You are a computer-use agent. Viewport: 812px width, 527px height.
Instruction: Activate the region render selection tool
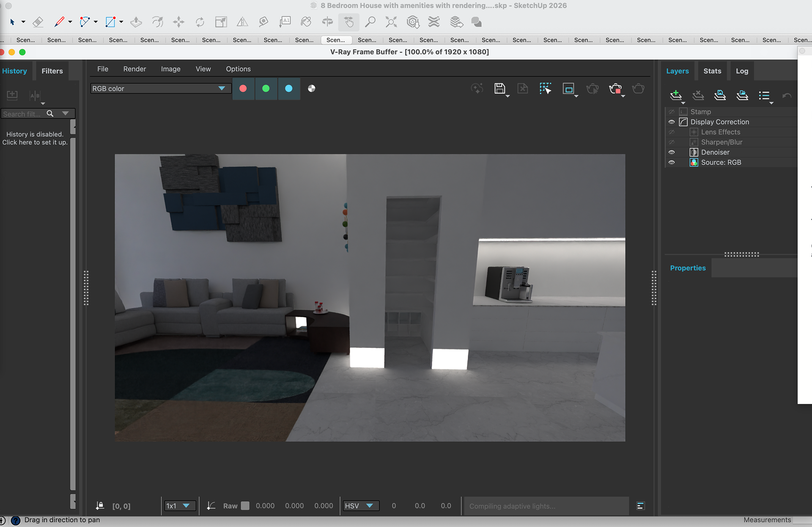point(545,88)
